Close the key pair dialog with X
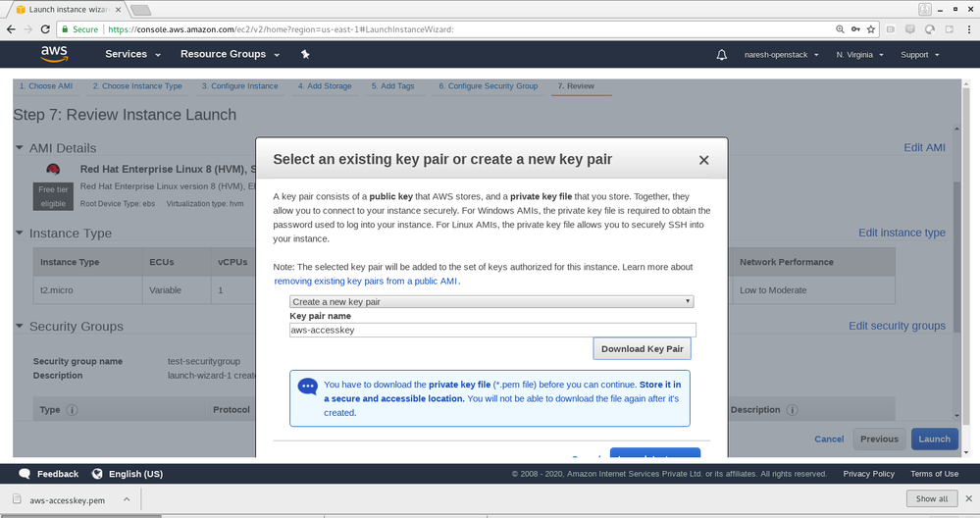The image size is (980, 518). pos(703,160)
